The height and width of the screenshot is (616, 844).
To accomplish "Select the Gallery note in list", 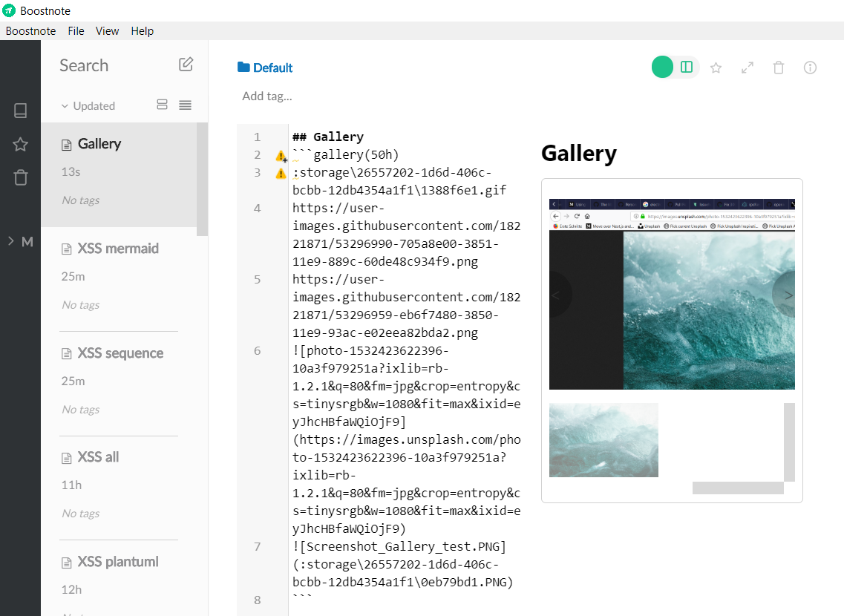I will 119,175.
